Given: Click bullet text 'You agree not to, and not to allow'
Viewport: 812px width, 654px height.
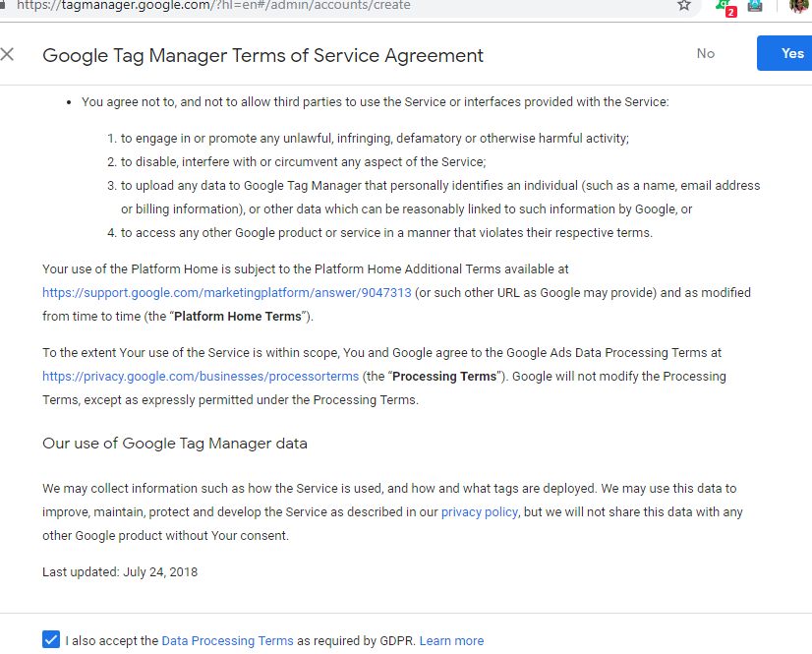Looking at the screenshot, I should coord(375,102).
